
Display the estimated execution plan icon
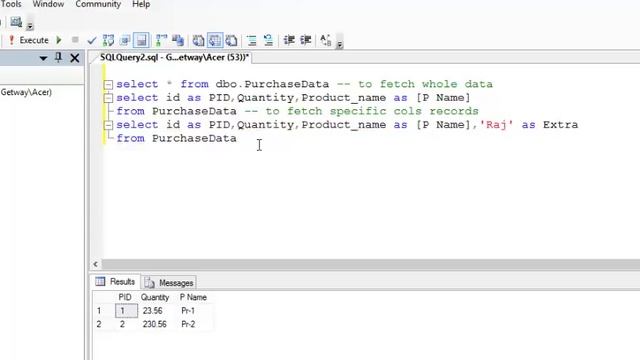pos(109,40)
